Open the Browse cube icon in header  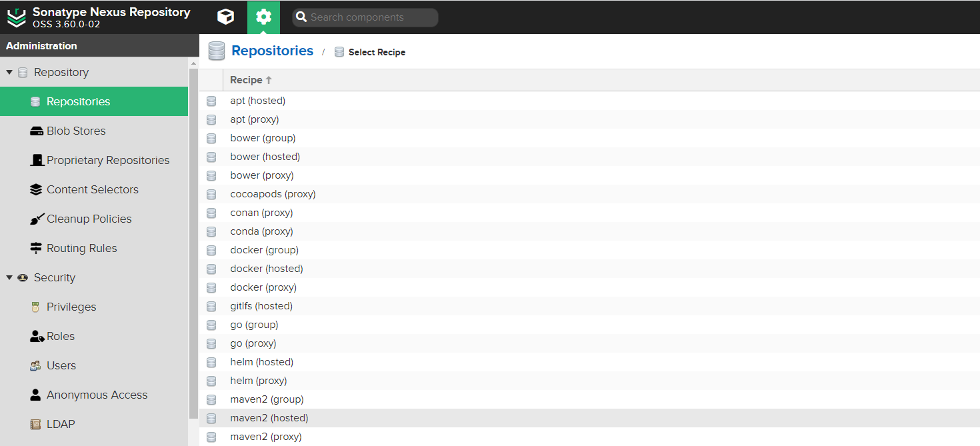(226, 17)
